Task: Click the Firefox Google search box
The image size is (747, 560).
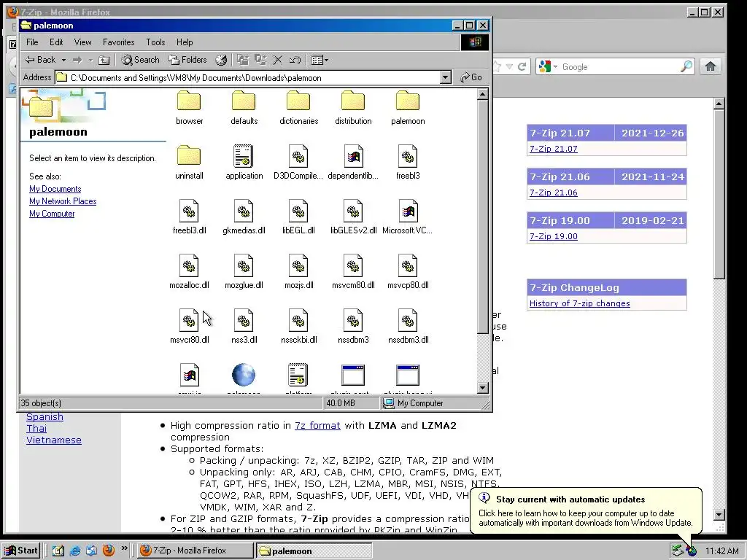Action: 619,67
